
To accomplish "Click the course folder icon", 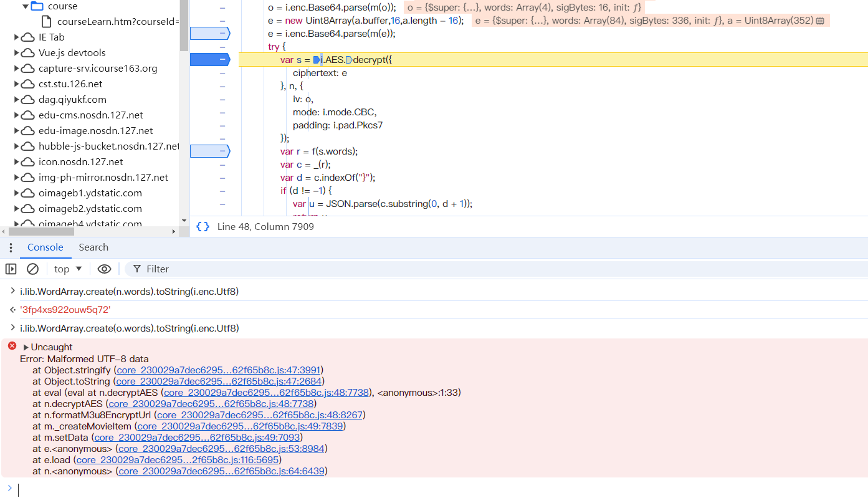I will [37, 6].
